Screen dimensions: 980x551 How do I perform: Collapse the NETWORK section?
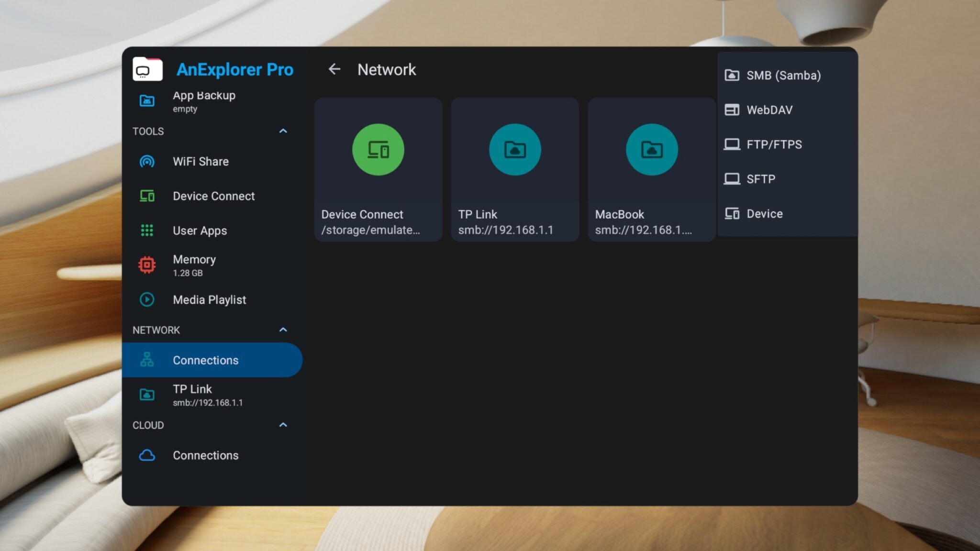(x=283, y=330)
